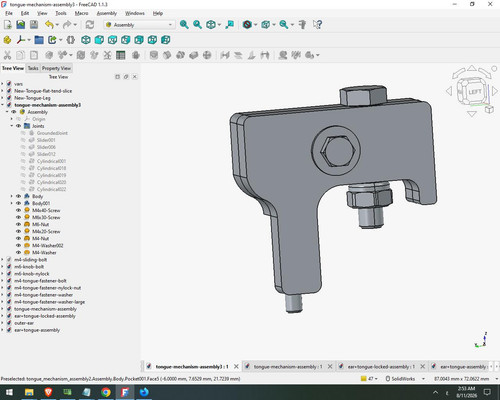Select the Top view cube icon
500x400 pixels.
click(112, 40)
